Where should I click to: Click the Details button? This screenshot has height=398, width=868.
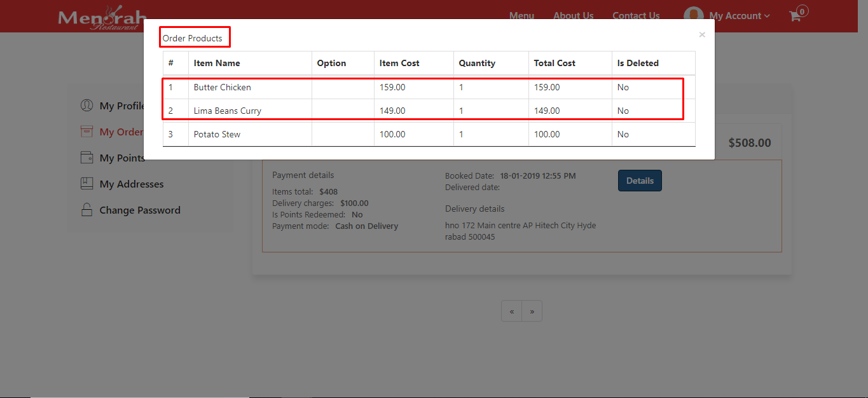pyautogui.click(x=640, y=181)
